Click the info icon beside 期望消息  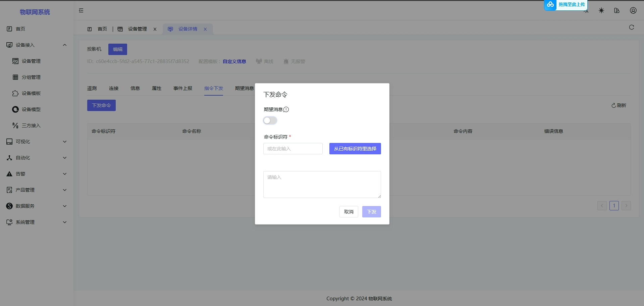point(286,109)
